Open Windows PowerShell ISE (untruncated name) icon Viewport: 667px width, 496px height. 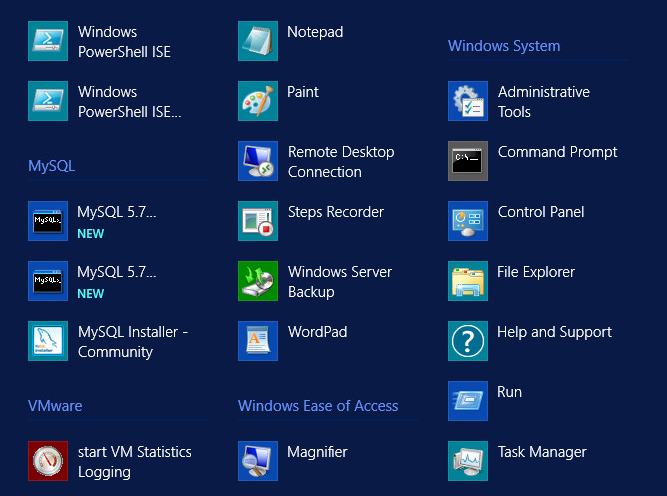click(x=48, y=41)
